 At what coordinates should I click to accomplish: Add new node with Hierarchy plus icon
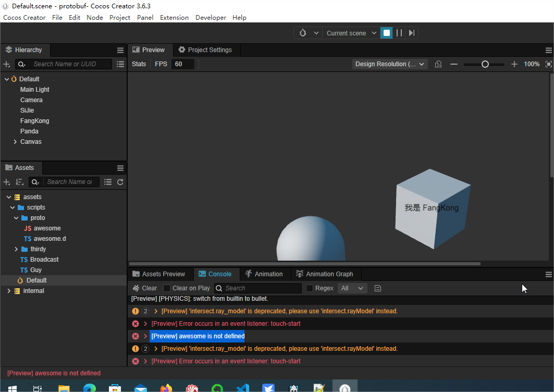coord(7,64)
